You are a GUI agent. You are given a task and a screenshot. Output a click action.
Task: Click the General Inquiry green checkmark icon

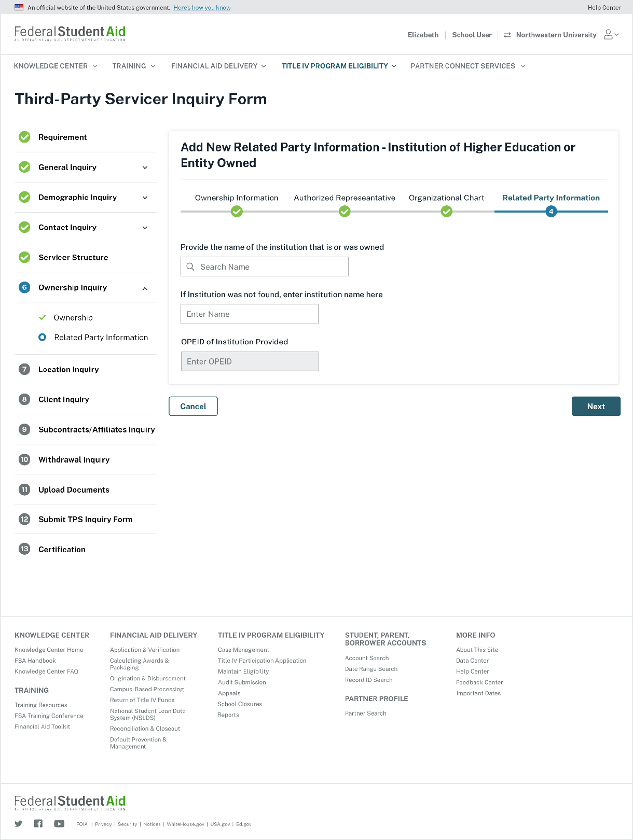[24, 167]
